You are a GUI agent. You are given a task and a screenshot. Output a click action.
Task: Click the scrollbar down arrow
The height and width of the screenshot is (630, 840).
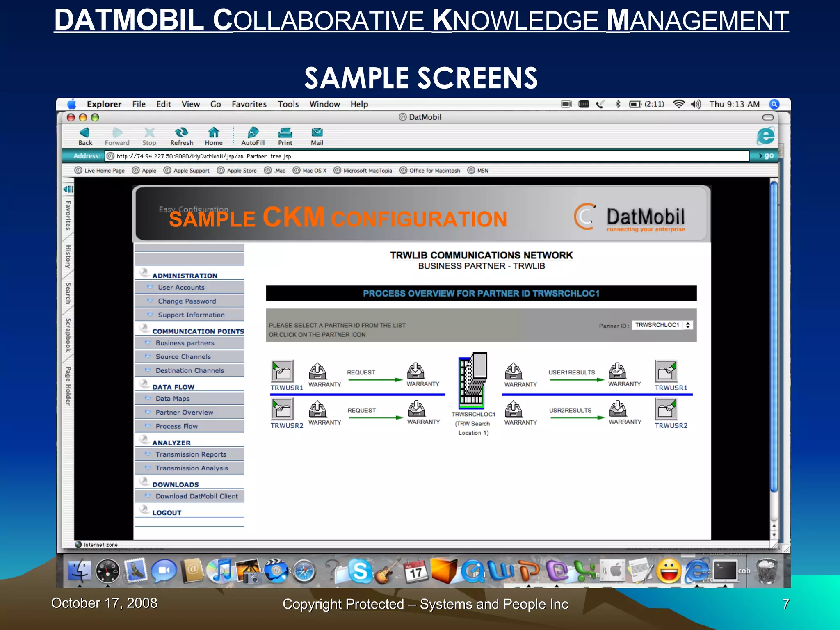pyautogui.click(x=774, y=535)
